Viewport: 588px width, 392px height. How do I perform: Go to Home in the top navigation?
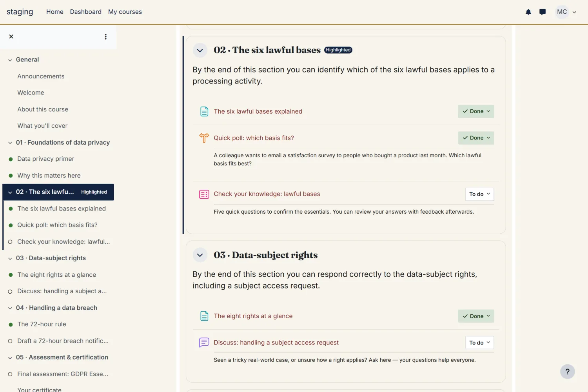pos(55,12)
